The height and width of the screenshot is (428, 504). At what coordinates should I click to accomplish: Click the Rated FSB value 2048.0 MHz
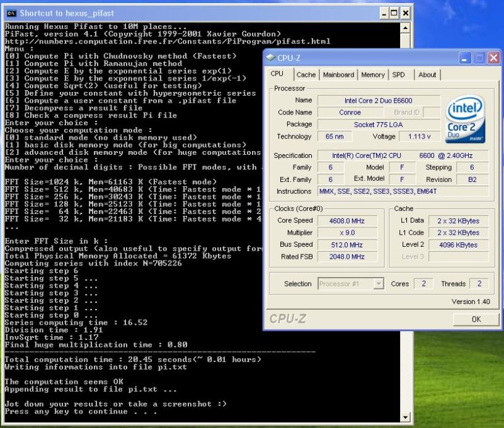(x=347, y=257)
